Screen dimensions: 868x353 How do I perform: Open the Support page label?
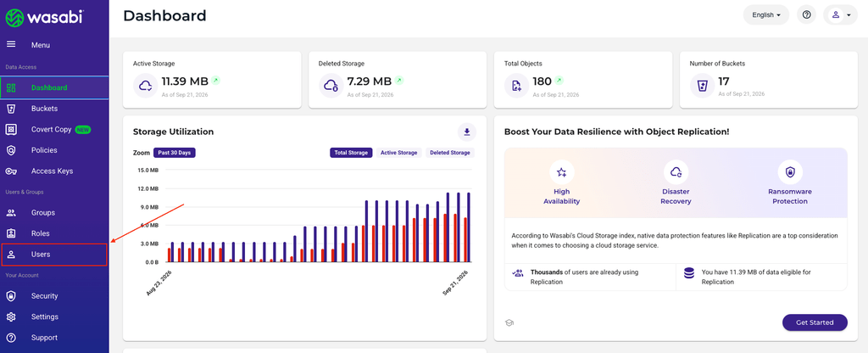[44, 338]
